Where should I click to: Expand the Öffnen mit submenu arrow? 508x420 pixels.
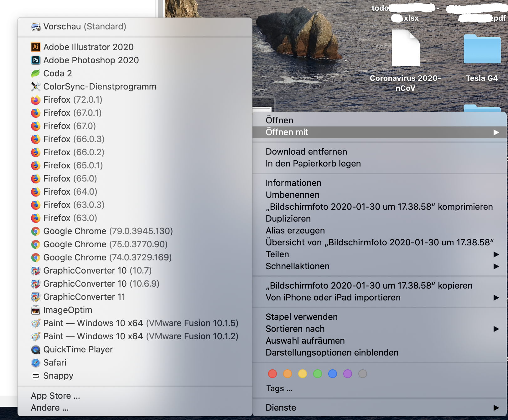click(496, 132)
